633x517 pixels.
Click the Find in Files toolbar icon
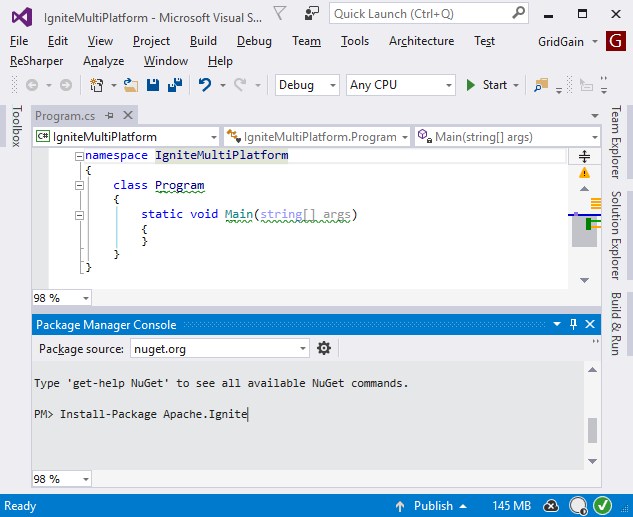(541, 85)
